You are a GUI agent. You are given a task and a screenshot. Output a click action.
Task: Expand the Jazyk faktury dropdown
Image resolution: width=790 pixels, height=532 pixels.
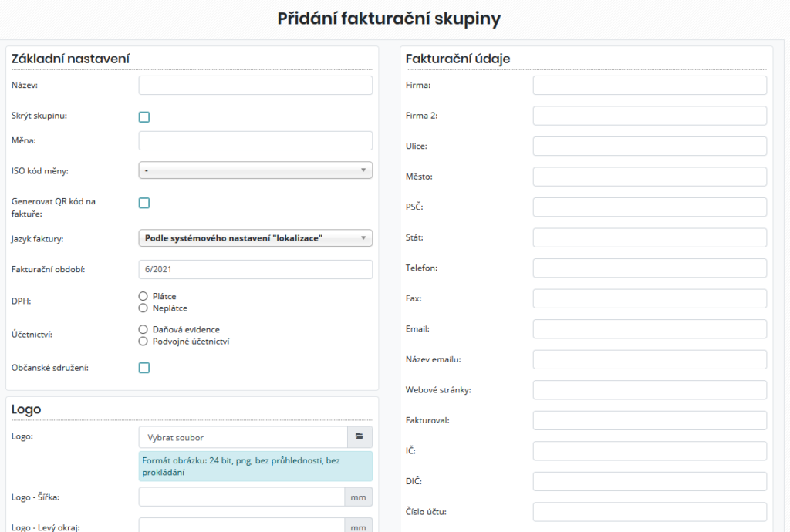pos(255,238)
